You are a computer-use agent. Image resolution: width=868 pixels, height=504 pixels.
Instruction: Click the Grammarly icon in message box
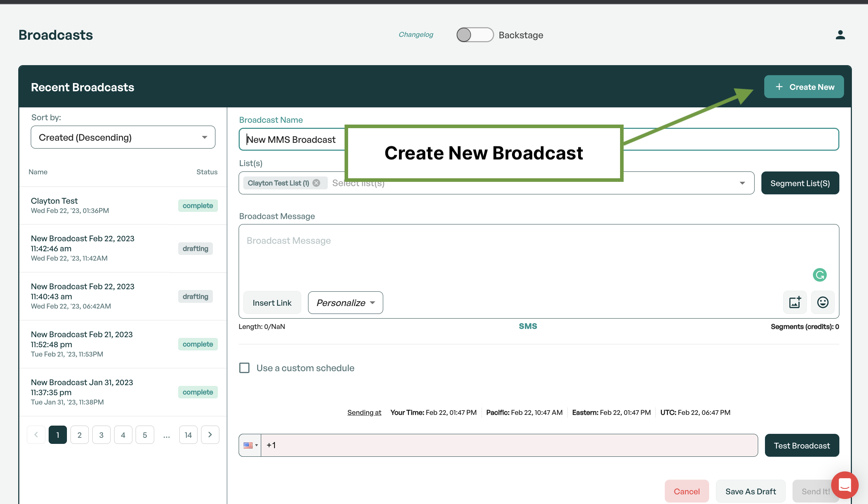tap(819, 275)
